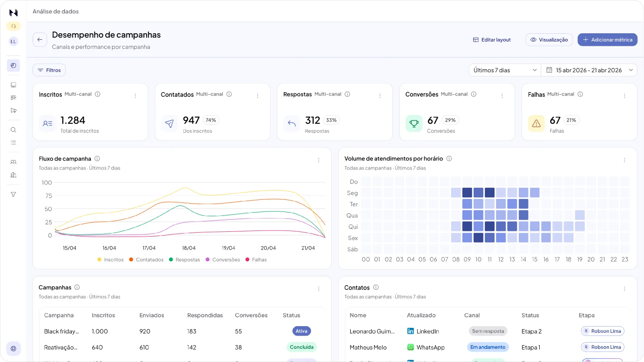Toggle the Conversões series in the legend
Image resolution: width=644 pixels, height=362 pixels.
pos(223,260)
